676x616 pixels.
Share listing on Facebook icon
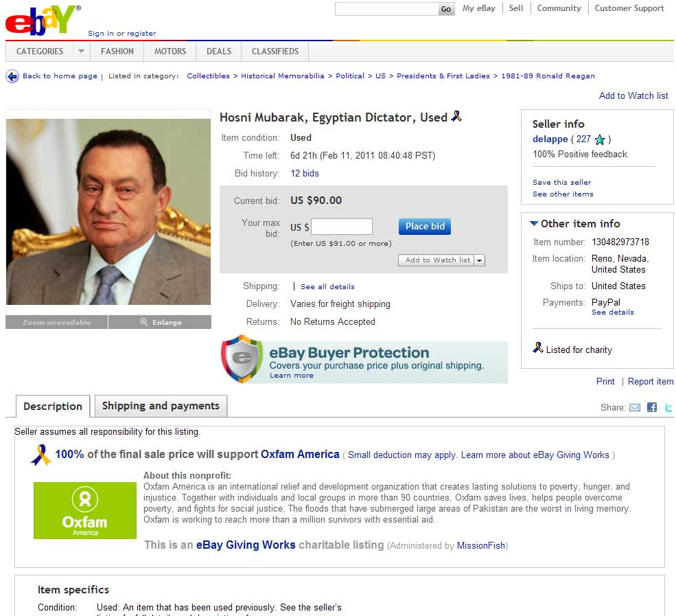click(652, 407)
